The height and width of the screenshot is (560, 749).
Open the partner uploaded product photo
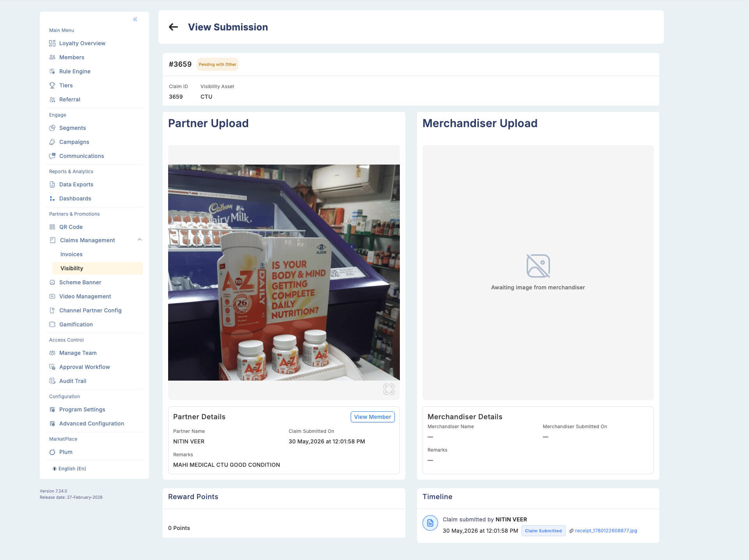point(284,273)
